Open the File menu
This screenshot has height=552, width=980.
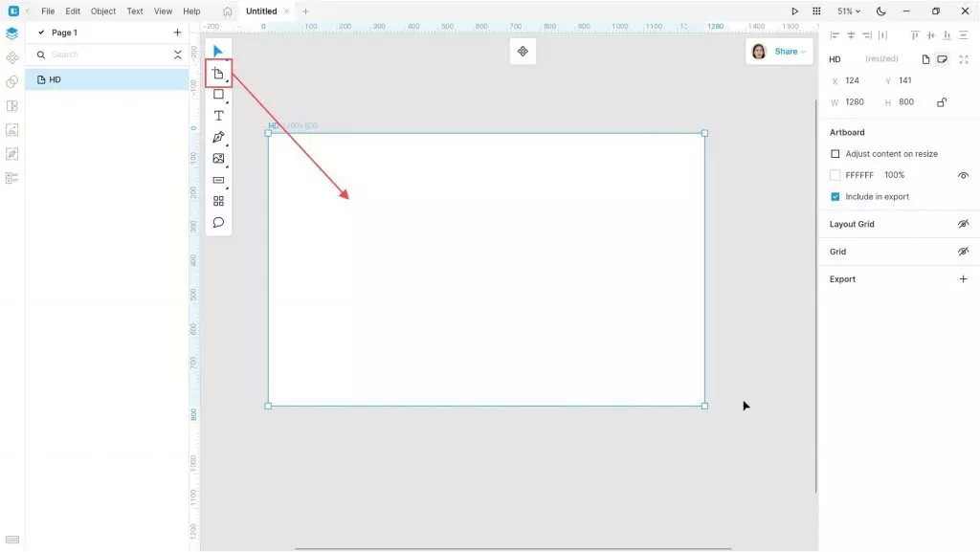click(x=48, y=11)
